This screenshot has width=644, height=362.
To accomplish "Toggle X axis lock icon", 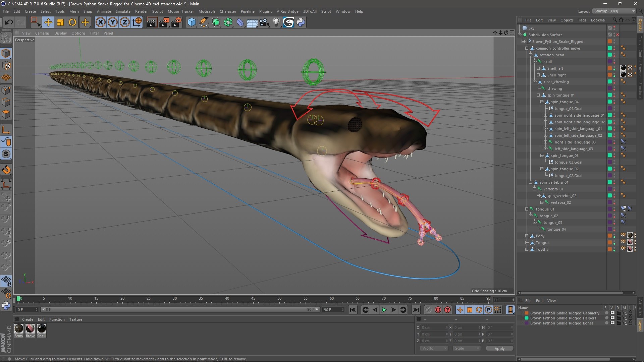I will (x=100, y=22).
